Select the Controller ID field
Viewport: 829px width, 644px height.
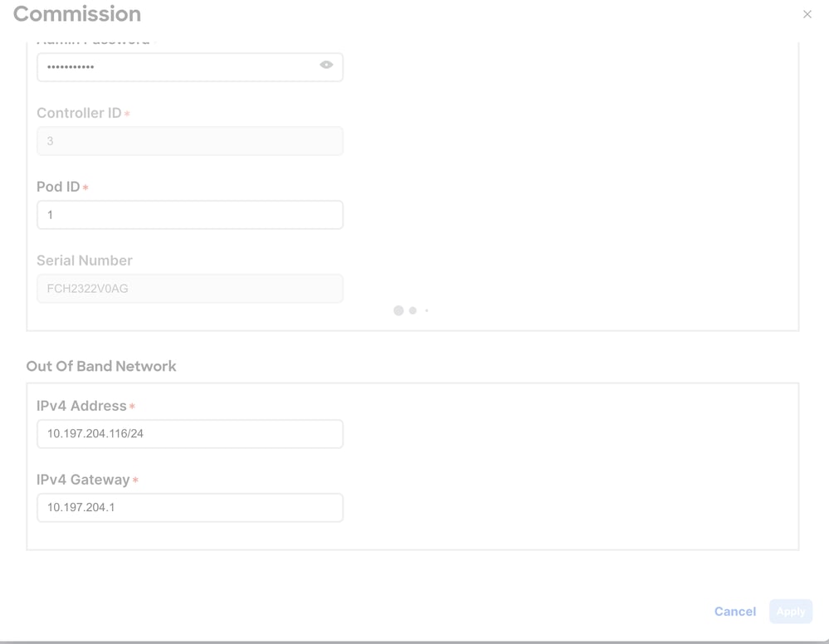click(x=189, y=141)
